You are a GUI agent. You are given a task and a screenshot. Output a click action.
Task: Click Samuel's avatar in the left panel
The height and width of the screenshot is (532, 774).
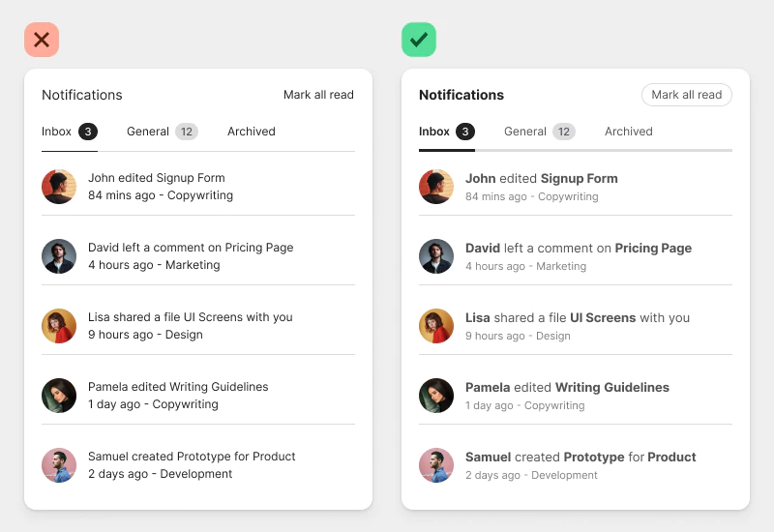(59, 465)
